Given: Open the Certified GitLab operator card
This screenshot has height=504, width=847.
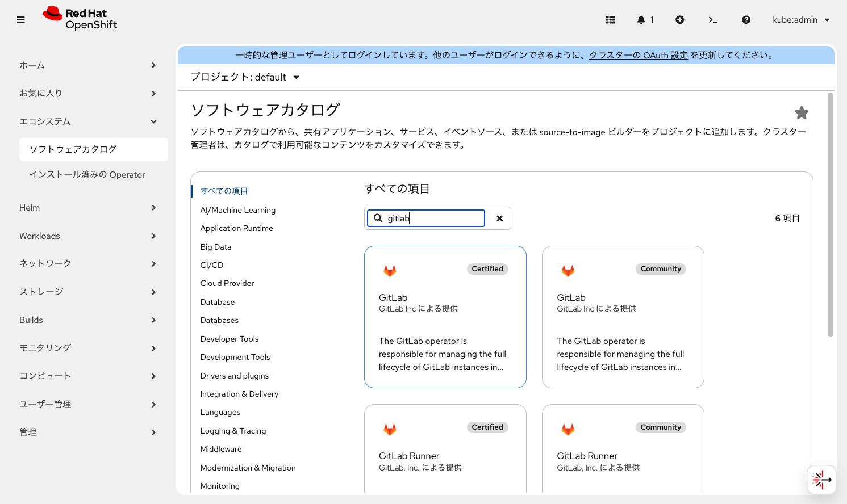Looking at the screenshot, I should click(445, 317).
